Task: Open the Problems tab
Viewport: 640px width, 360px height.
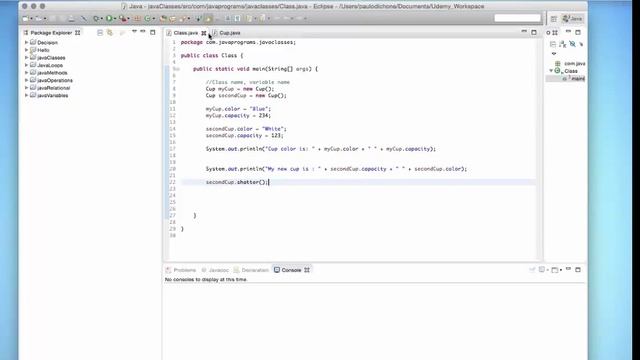Action: [181, 270]
